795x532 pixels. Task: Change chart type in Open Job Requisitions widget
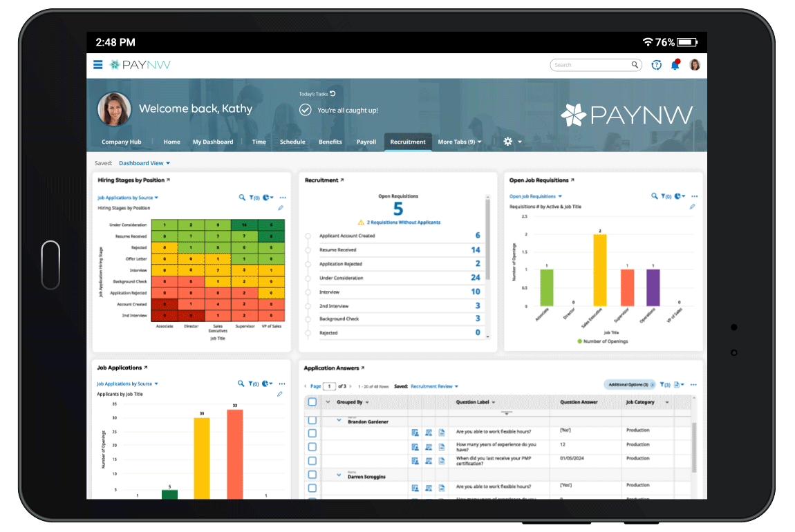coord(680,196)
